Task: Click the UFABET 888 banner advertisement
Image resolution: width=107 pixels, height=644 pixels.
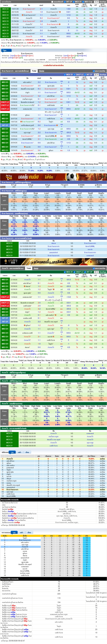Action: click(x=53, y=261)
